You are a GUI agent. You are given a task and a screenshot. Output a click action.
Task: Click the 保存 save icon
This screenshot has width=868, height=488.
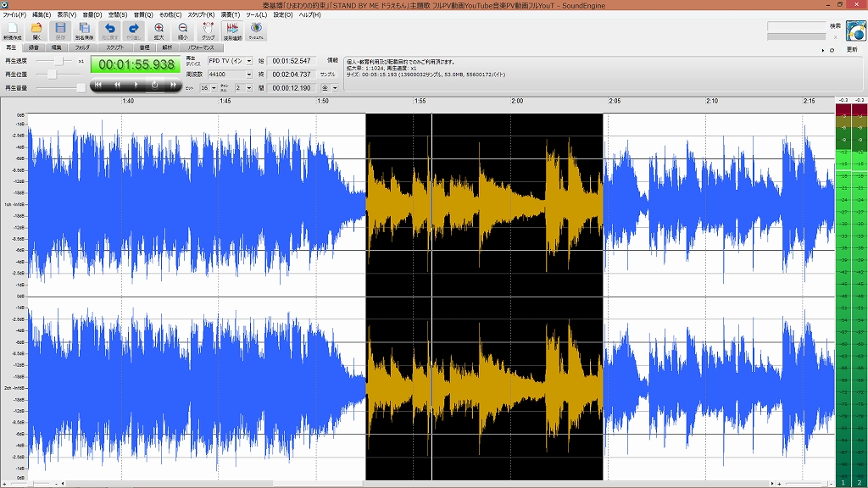point(60,31)
